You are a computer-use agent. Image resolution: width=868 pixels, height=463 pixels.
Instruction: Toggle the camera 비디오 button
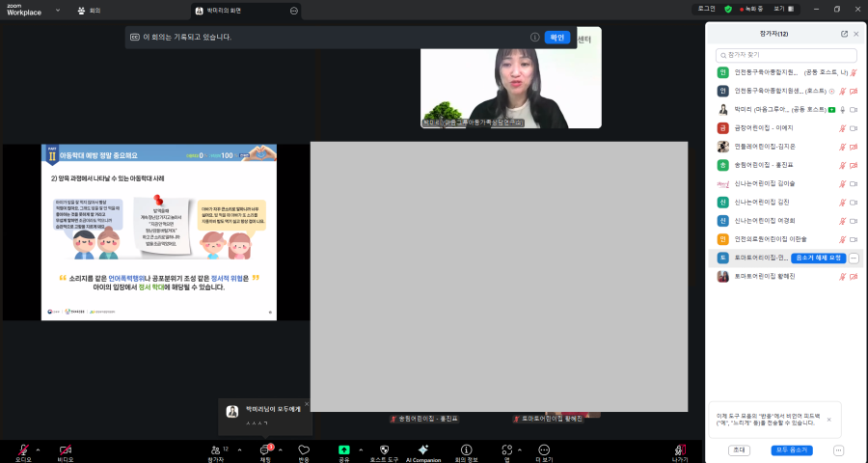(66, 450)
